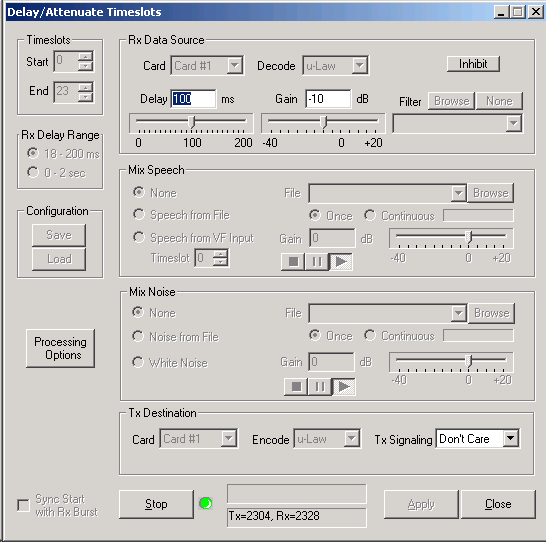Click the Rx Gain slider thumb
The image size is (546, 542).
coord(324,122)
